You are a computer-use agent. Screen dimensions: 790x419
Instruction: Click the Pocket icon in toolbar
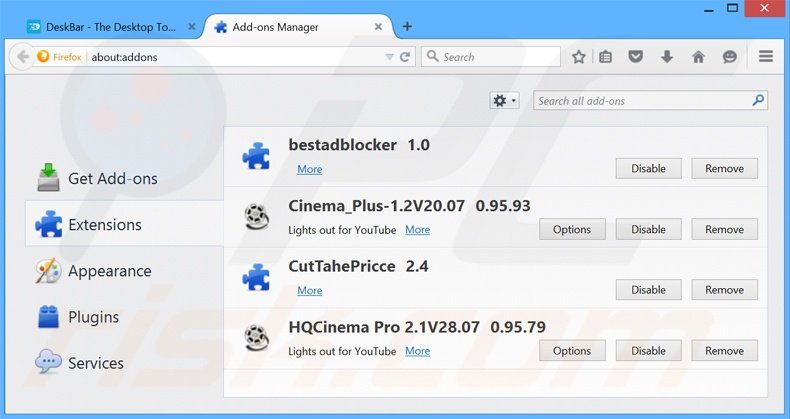coord(636,57)
